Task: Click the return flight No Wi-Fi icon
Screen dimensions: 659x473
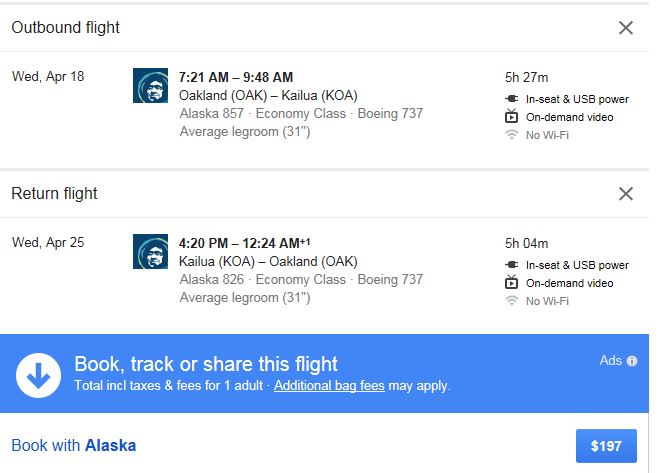Action: click(512, 301)
